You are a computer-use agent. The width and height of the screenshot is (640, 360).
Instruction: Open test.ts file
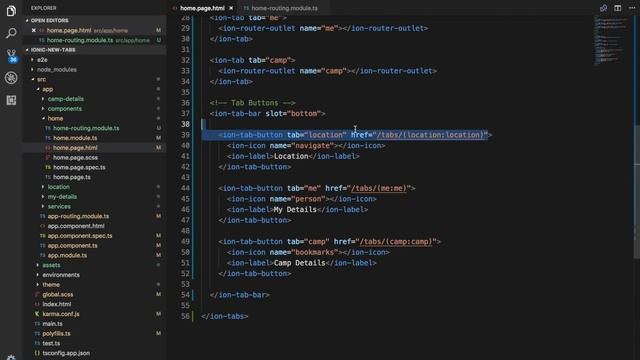pos(51,344)
